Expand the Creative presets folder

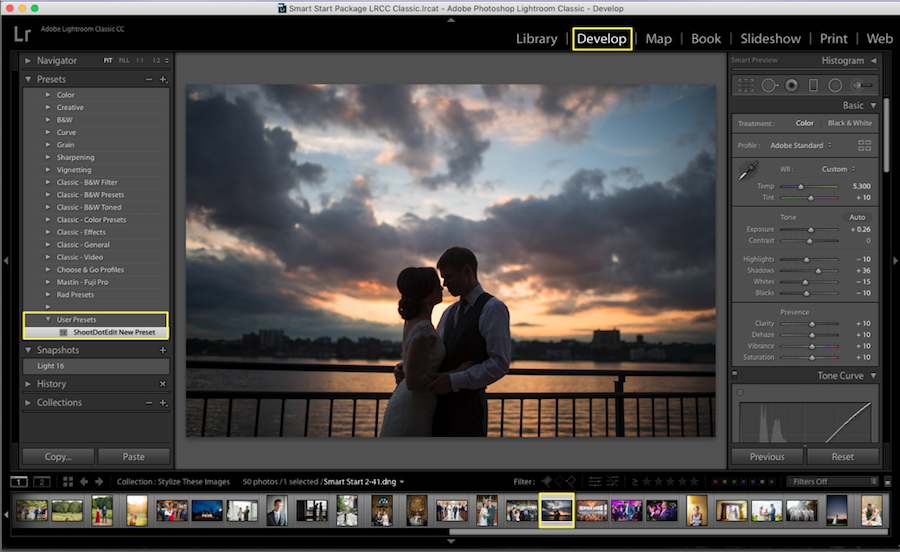pos(48,107)
